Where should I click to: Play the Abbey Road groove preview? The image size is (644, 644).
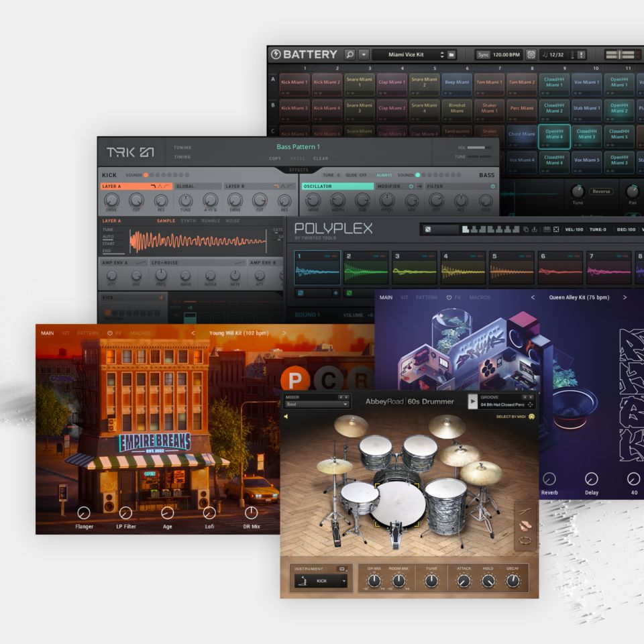point(473,401)
